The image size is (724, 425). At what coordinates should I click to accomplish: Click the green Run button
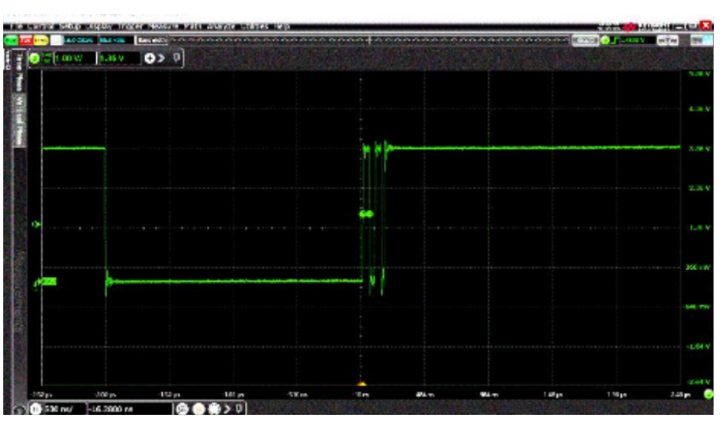point(11,41)
